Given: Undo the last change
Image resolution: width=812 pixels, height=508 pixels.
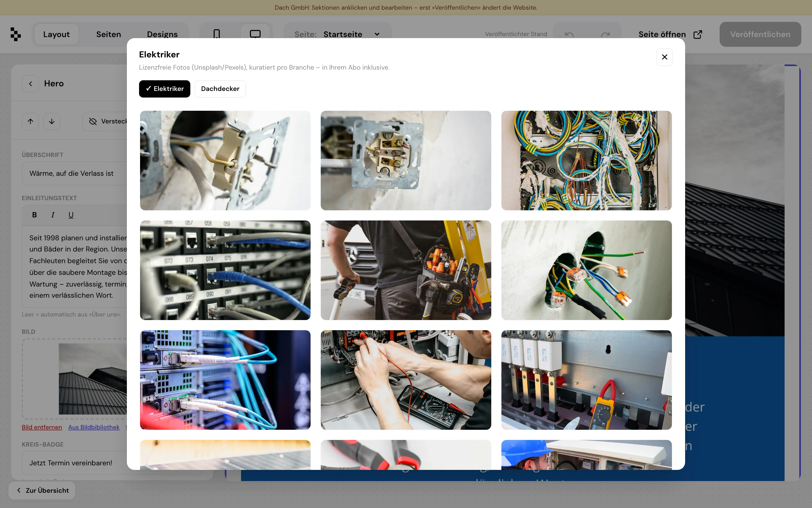Looking at the screenshot, I should [569, 34].
